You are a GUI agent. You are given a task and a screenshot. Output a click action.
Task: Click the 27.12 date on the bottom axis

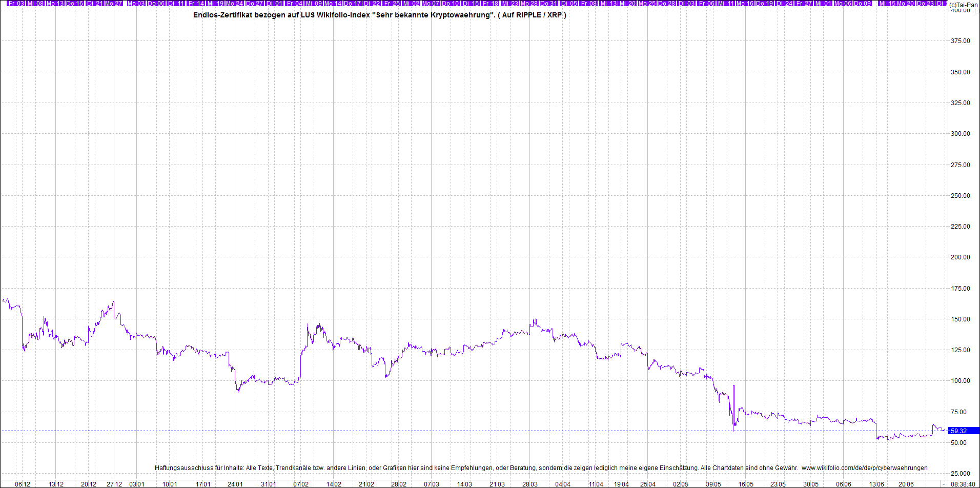(x=114, y=484)
